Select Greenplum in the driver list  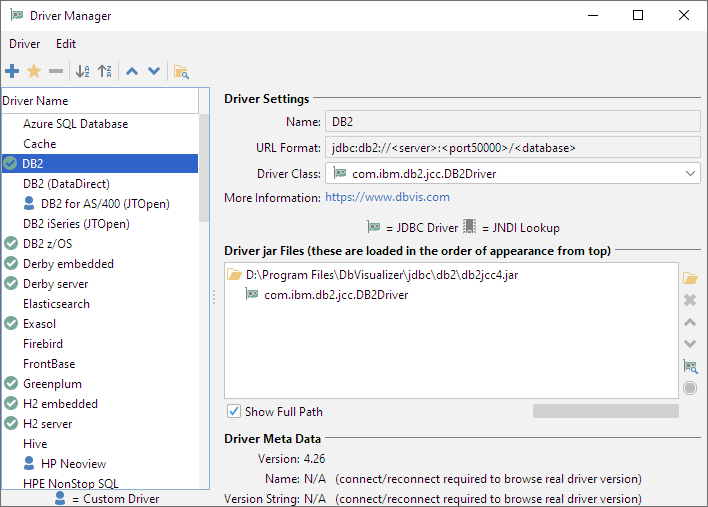pos(52,384)
